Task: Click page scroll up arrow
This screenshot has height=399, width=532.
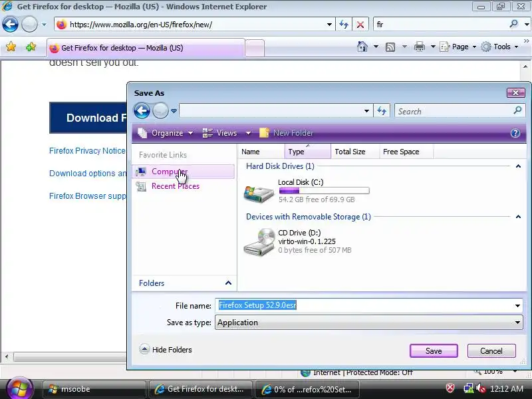Action: click(525, 67)
